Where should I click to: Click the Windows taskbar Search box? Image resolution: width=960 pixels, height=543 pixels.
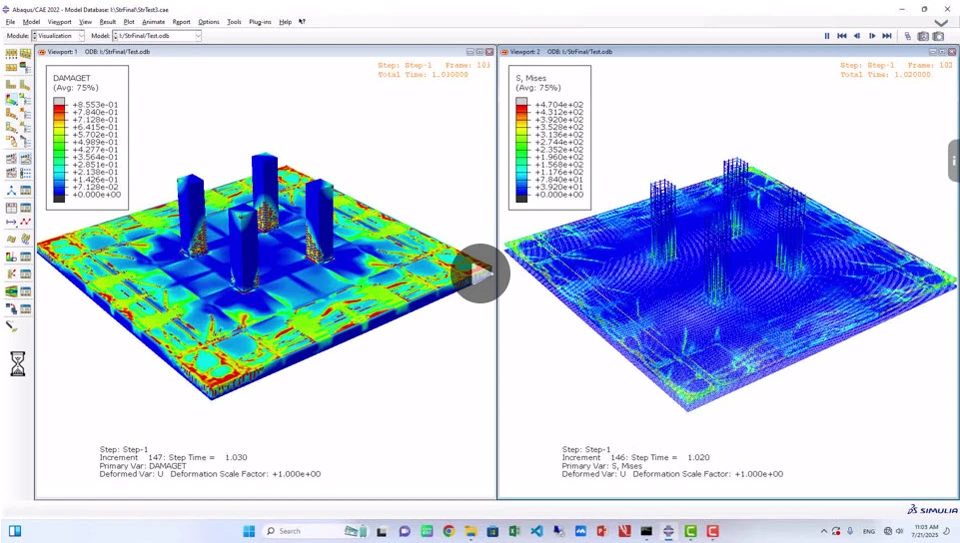click(300, 531)
